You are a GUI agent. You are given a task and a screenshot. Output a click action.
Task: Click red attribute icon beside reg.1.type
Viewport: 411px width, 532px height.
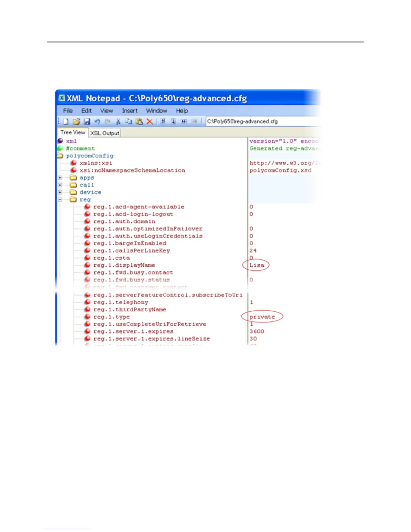[87, 317]
